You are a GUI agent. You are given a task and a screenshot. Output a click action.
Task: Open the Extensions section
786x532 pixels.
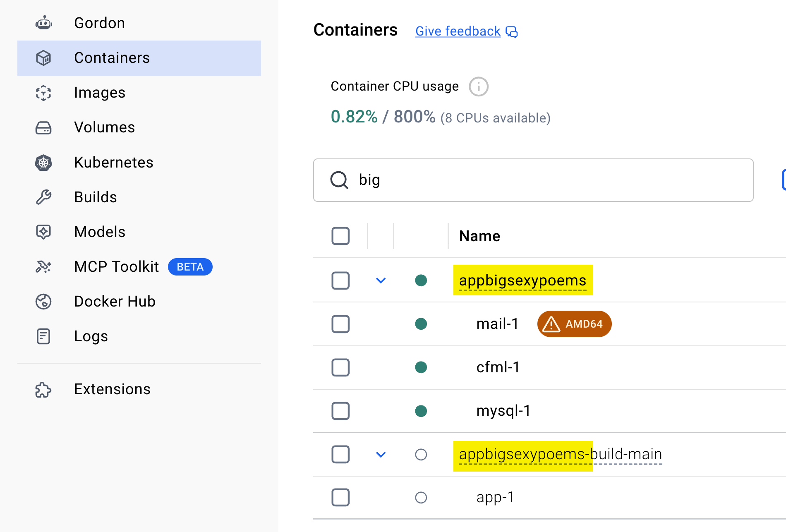[x=139, y=389]
